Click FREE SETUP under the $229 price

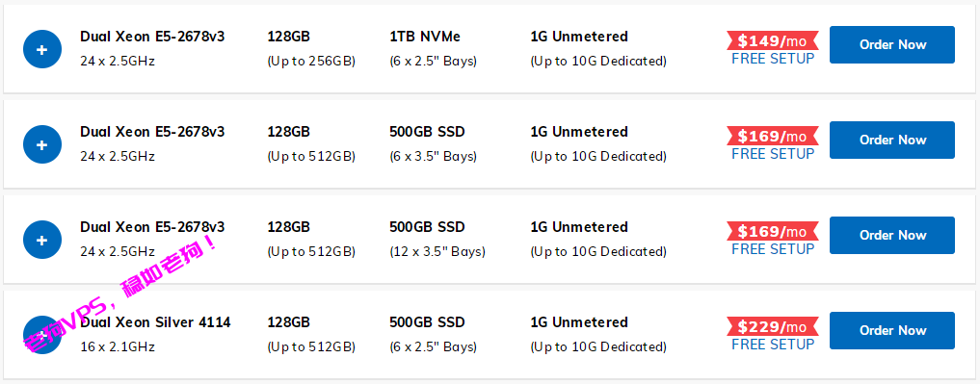[x=773, y=344]
